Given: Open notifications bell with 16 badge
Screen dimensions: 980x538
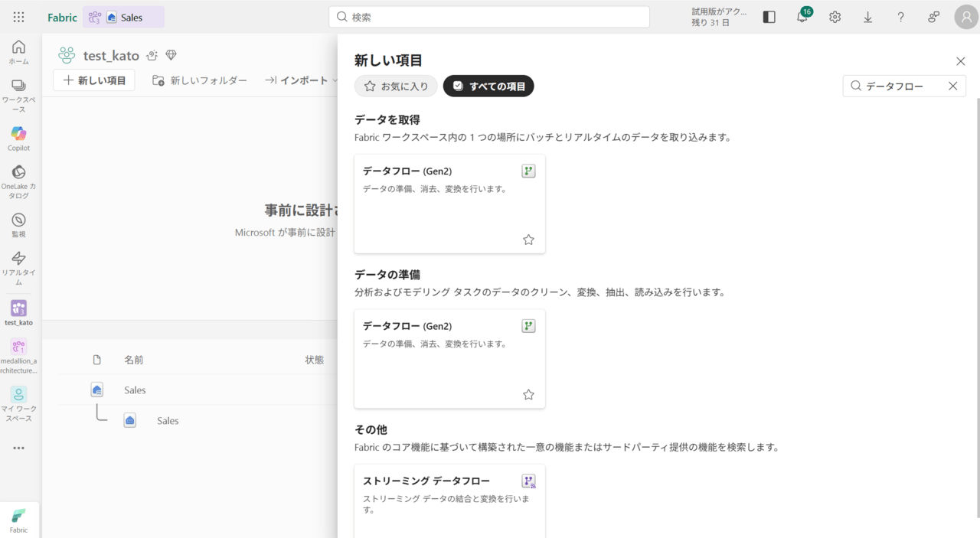Looking at the screenshot, I should [x=802, y=17].
